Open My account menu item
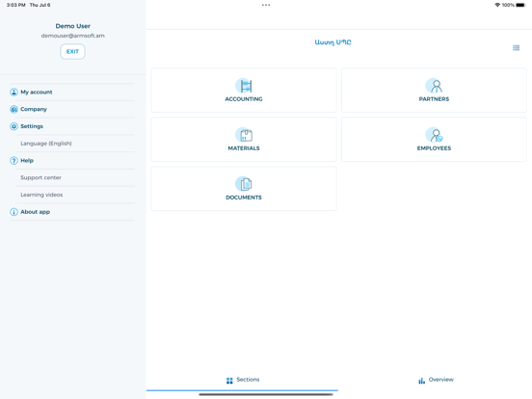The height and width of the screenshot is (399, 532). (x=72, y=92)
